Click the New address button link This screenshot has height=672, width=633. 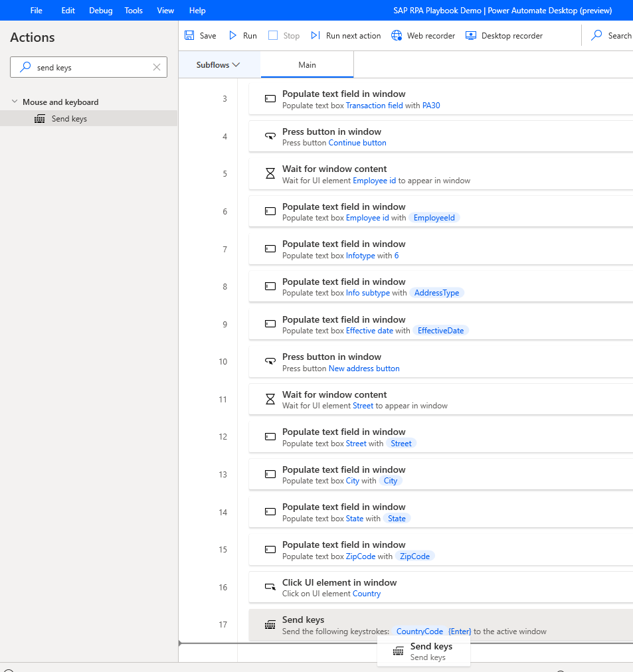364,369
